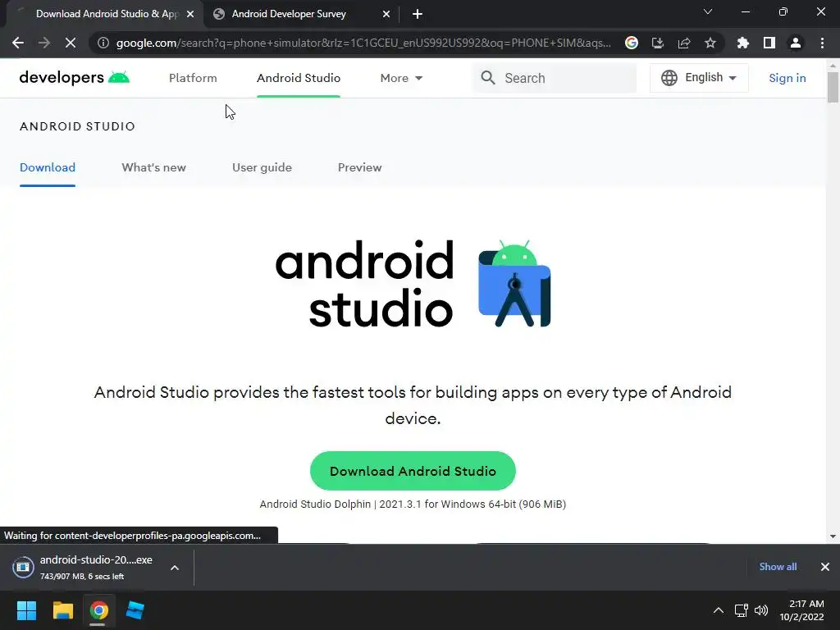The width and height of the screenshot is (840, 630).
Task: Click the scrollbar down arrow
Action: [833, 536]
